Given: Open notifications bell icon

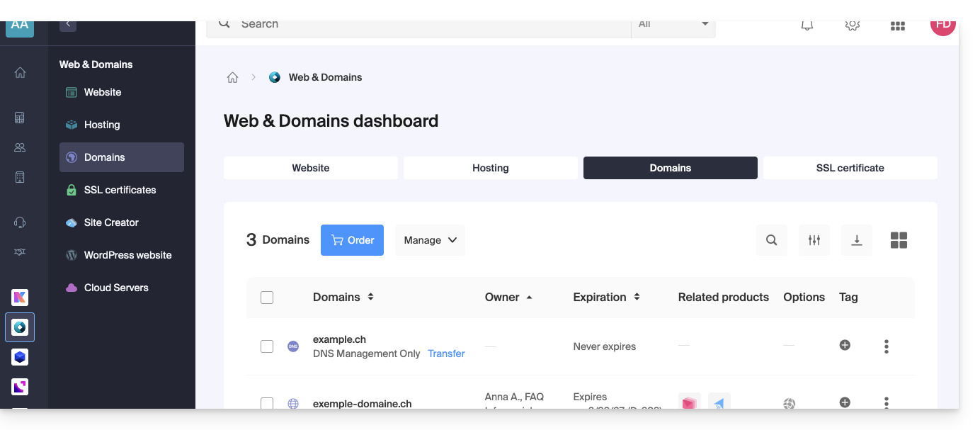Looking at the screenshot, I should (x=807, y=26).
